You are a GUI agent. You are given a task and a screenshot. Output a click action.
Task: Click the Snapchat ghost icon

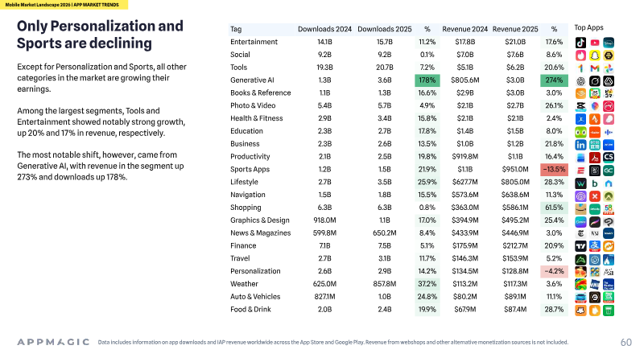point(594,55)
